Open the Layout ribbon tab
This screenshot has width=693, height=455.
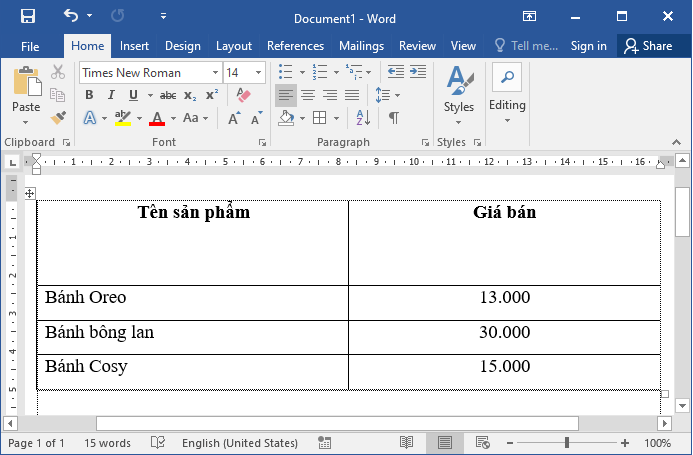pyautogui.click(x=234, y=46)
